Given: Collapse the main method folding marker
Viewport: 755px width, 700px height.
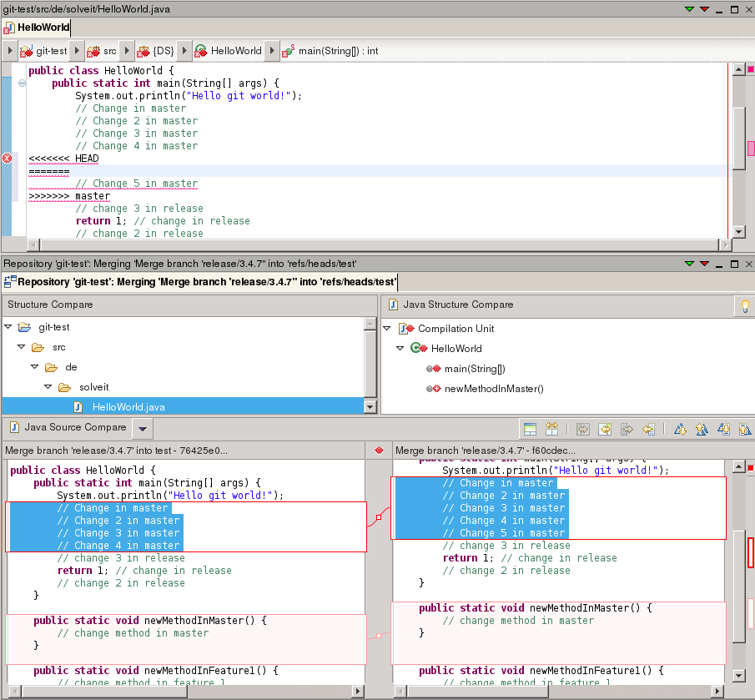Looking at the screenshot, I should tap(22, 83).
